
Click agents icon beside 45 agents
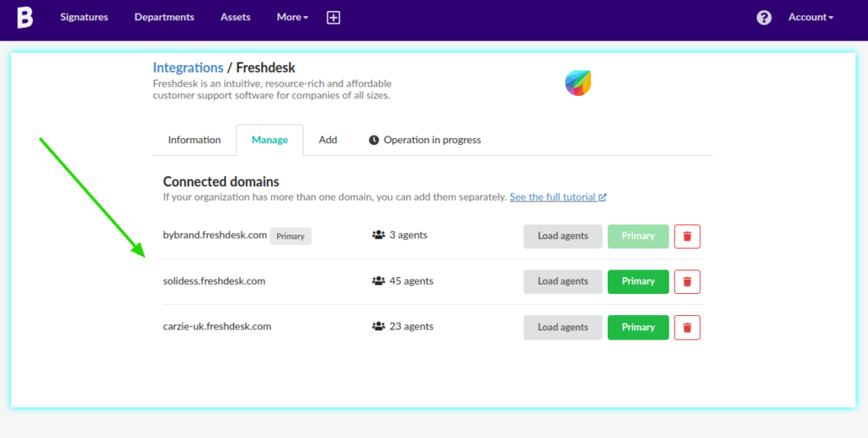coord(379,281)
